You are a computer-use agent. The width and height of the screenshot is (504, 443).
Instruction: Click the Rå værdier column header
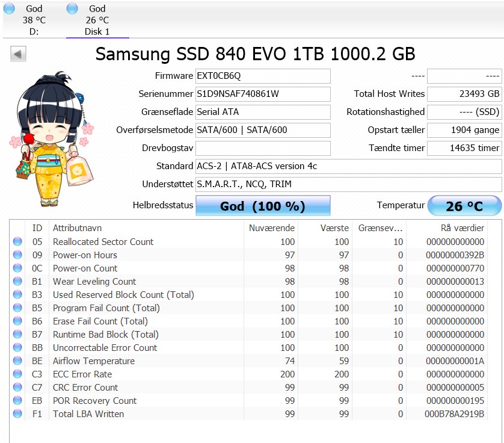coord(447,228)
